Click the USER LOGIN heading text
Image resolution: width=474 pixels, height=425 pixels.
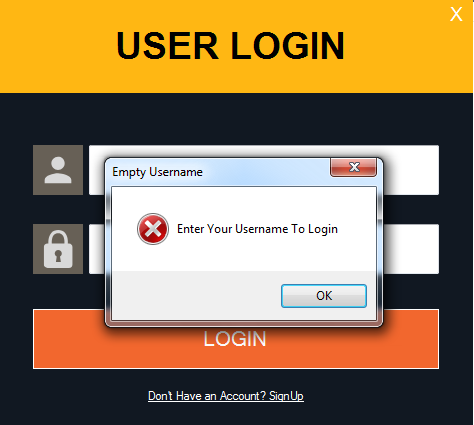pos(230,46)
